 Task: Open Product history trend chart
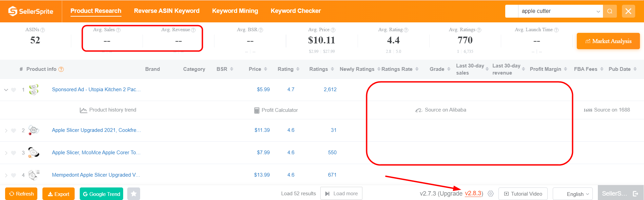[108, 110]
